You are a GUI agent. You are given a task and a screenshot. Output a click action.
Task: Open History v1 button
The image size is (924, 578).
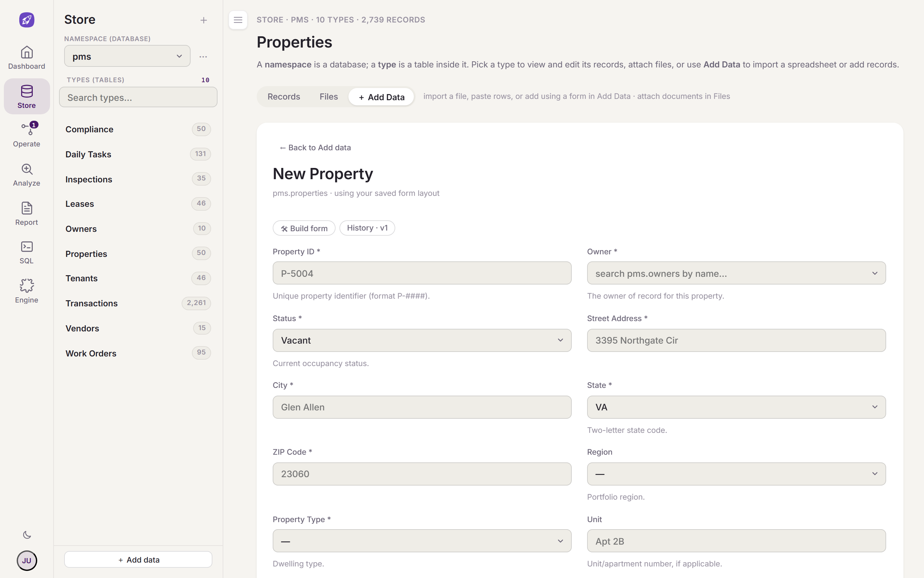click(367, 228)
